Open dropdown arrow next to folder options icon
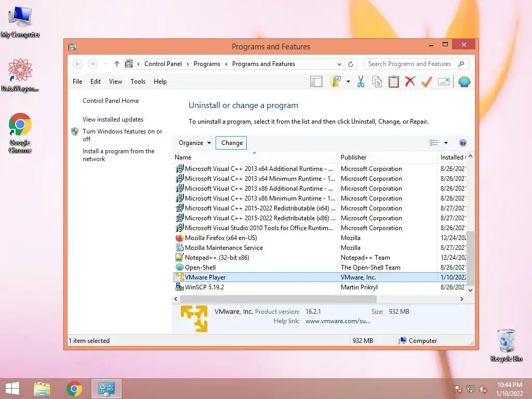Image resolution: width=532 pixels, height=399 pixels. click(348, 82)
